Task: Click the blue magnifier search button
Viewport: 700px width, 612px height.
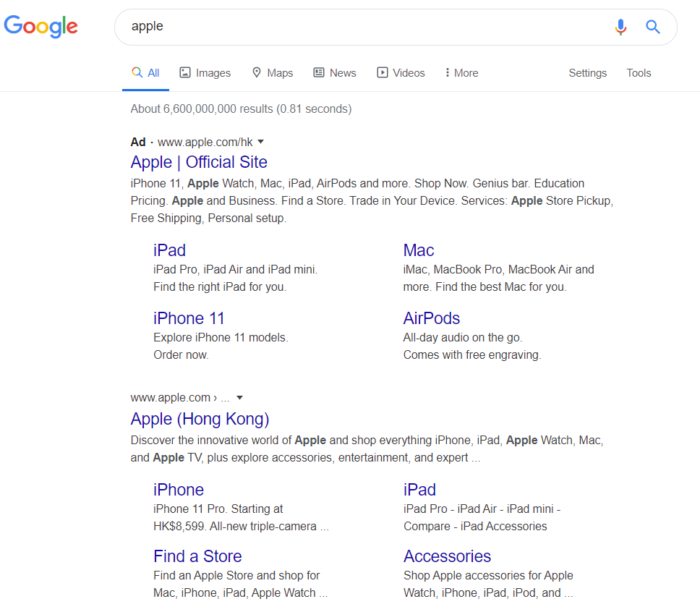Action: click(653, 27)
